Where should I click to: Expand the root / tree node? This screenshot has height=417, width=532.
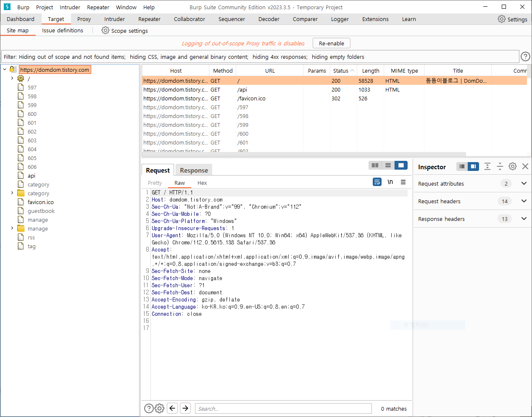pyautogui.click(x=12, y=78)
